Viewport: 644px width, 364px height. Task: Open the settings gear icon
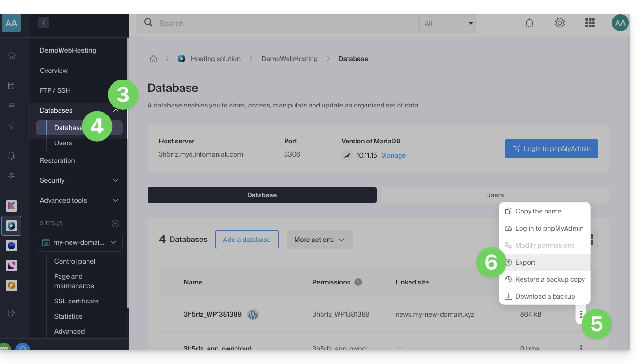(560, 23)
